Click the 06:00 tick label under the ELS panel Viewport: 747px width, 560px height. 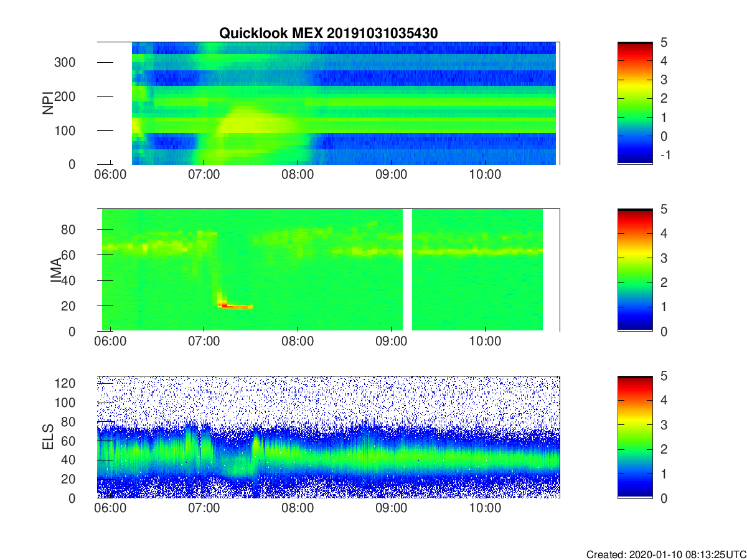(x=110, y=508)
